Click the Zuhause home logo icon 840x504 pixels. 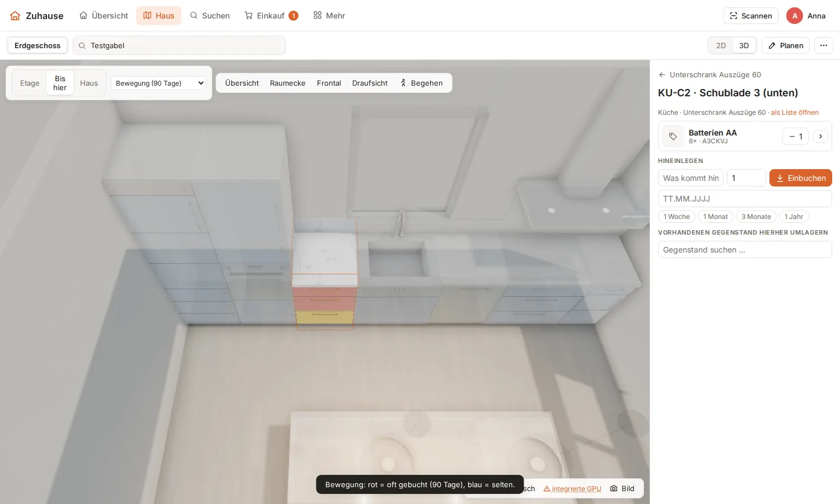point(15,16)
